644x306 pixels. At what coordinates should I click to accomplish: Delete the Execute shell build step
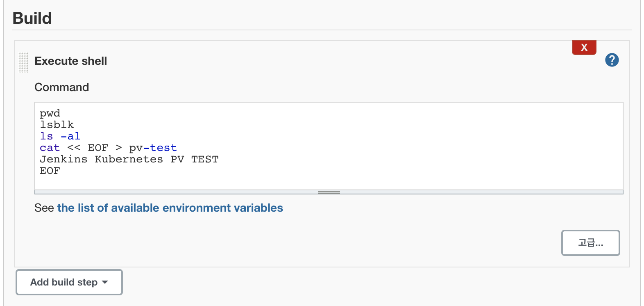584,48
